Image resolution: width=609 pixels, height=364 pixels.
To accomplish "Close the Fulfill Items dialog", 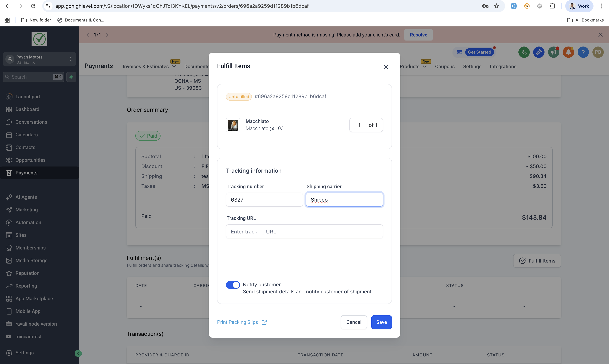I will [386, 67].
